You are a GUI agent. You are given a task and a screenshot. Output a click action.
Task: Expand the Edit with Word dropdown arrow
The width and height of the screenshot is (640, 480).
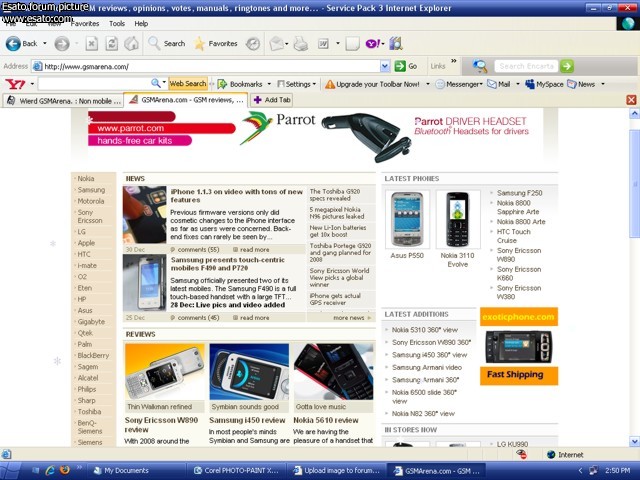[338, 43]
